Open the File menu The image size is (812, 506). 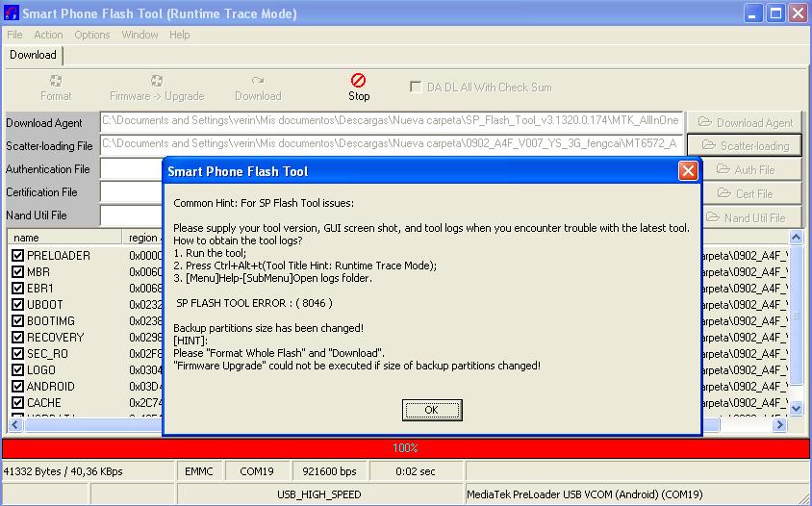pyautogui.click(x=14, y=35)
